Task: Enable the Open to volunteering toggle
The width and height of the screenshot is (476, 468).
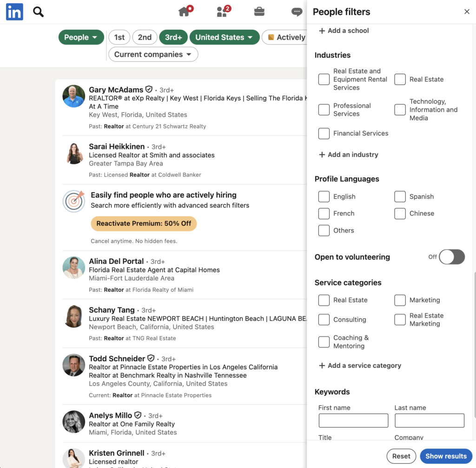Action: (x=452, y=257)
